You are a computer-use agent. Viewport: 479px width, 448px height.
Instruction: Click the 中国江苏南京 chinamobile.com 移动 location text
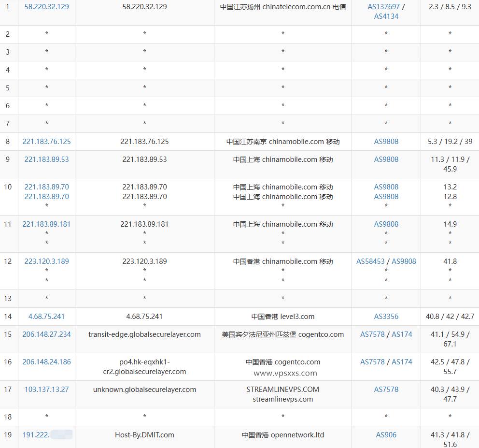283,142
